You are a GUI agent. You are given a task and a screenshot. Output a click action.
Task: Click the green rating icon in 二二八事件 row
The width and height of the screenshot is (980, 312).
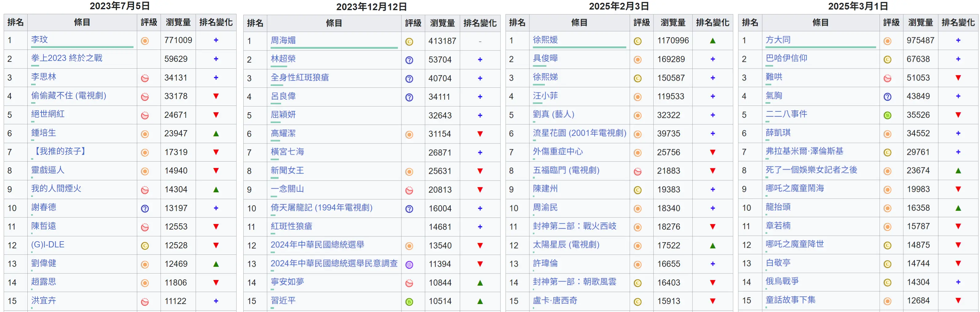887,115
